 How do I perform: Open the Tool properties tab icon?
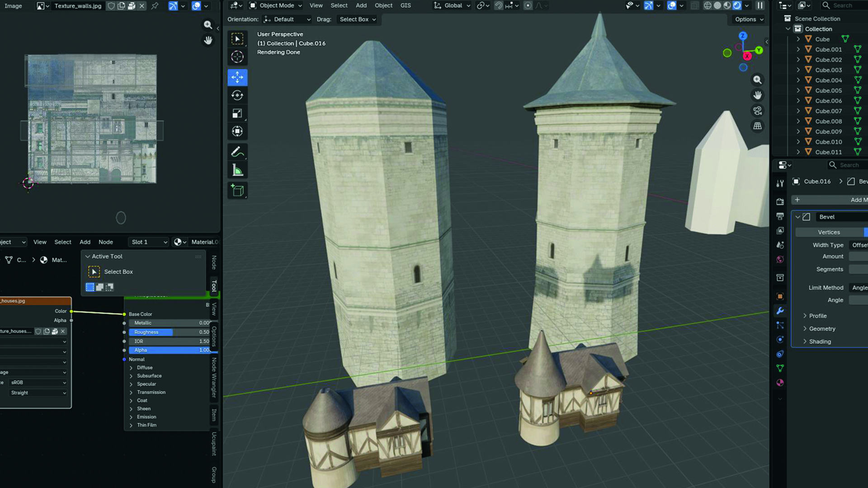coord(780,183)
